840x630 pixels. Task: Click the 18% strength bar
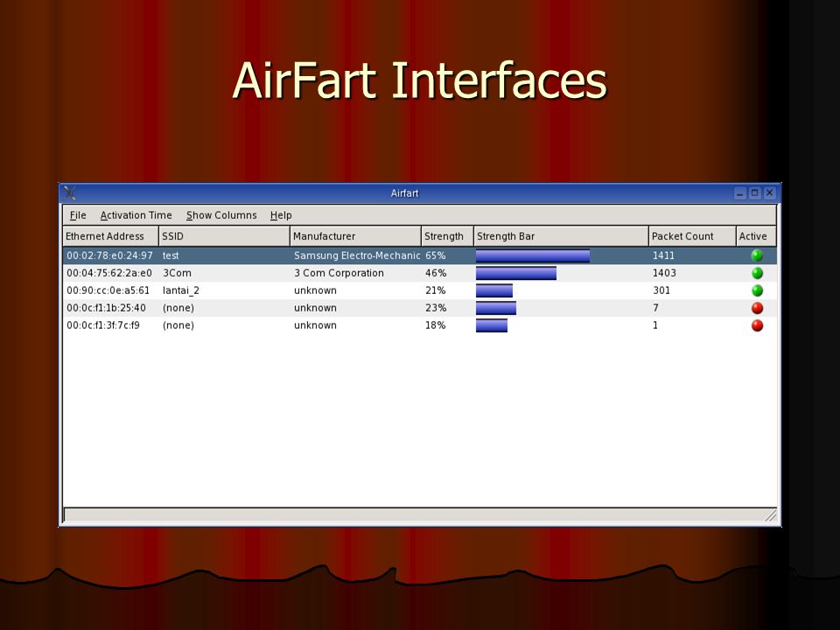pyautogui.click(x=492, y=325)
